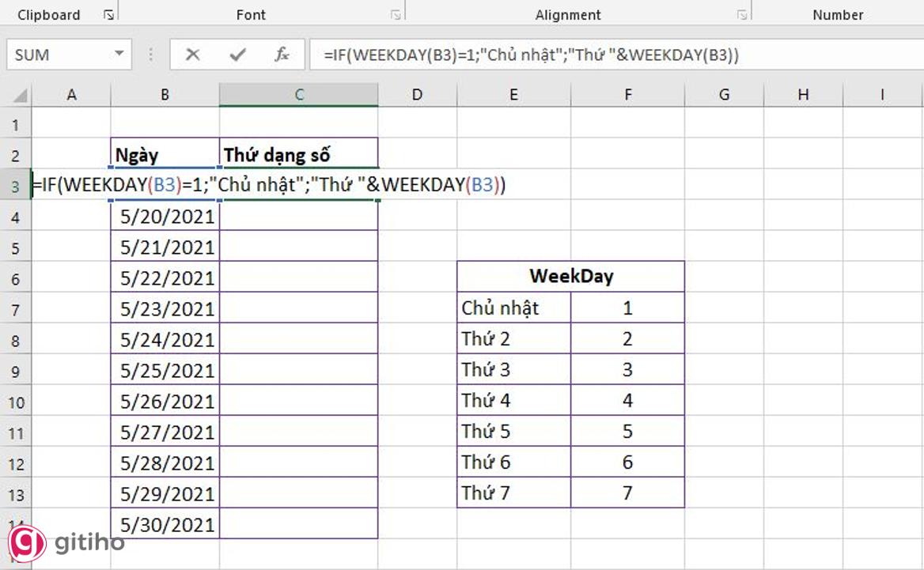Expand the Name Box dropdown arrow
The height and width of the screenshot is (570, 924).
click(119, 55)
